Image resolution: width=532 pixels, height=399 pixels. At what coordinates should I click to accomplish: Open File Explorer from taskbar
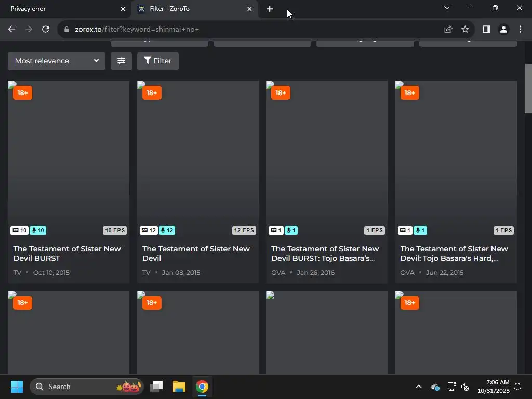pos(179,387)
